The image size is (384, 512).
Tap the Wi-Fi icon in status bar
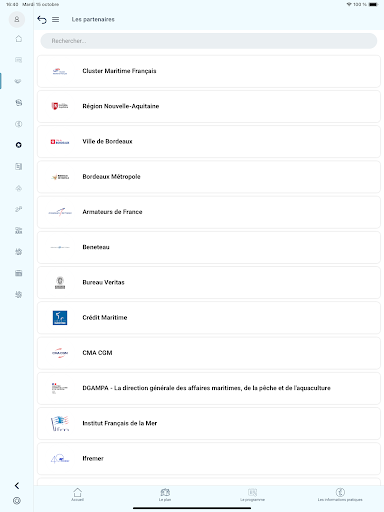click(x=349, y=4)
